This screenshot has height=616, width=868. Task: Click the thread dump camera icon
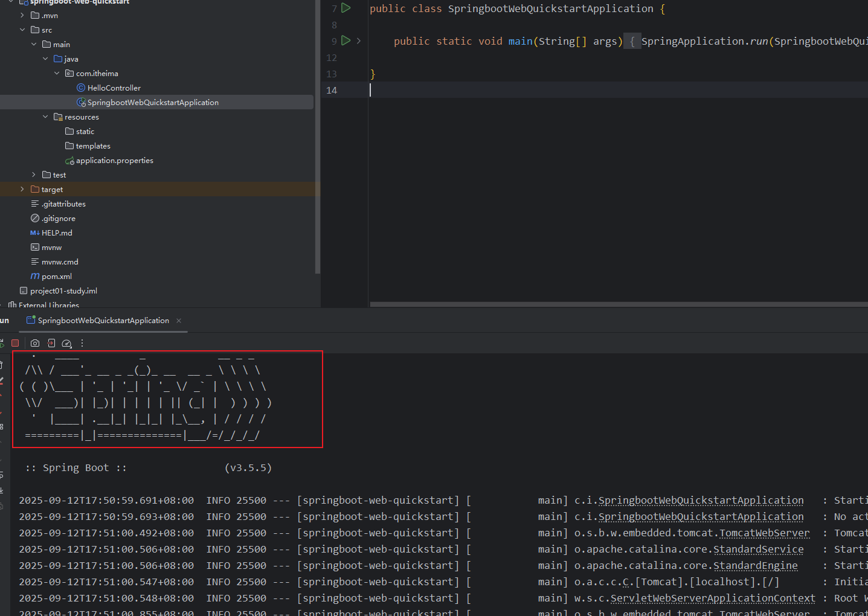click(x=35, y=343)
